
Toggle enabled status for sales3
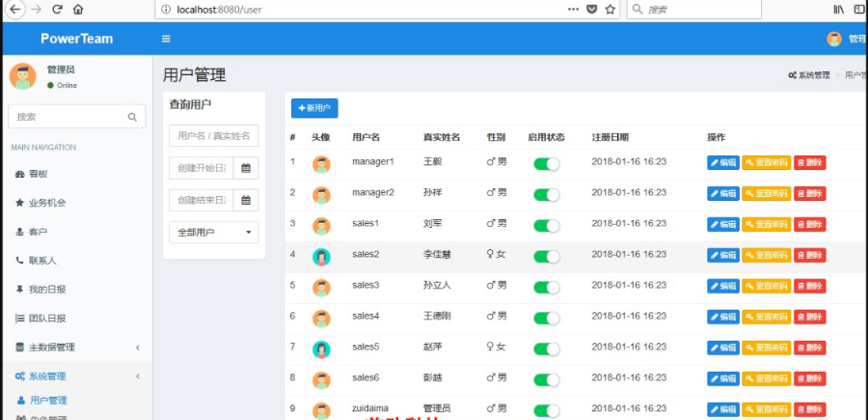click(547, 288)
